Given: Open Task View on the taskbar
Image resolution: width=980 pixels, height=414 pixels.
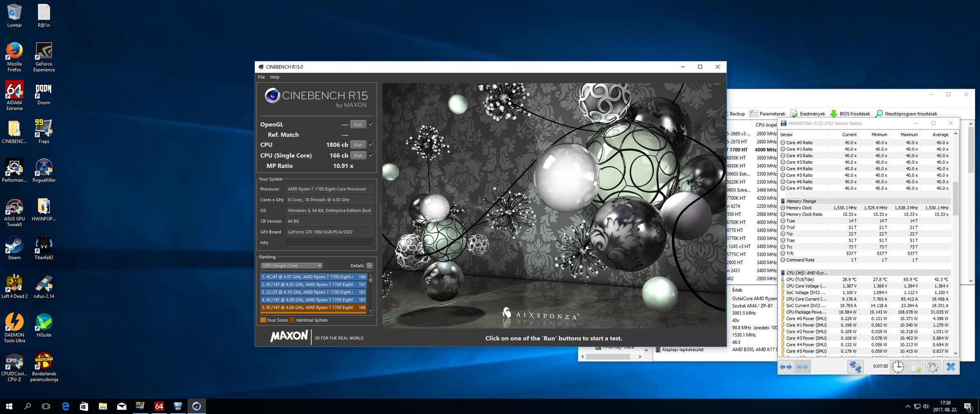Looking at the screenshot, I should pyautogui.click(x=46, y=406).
